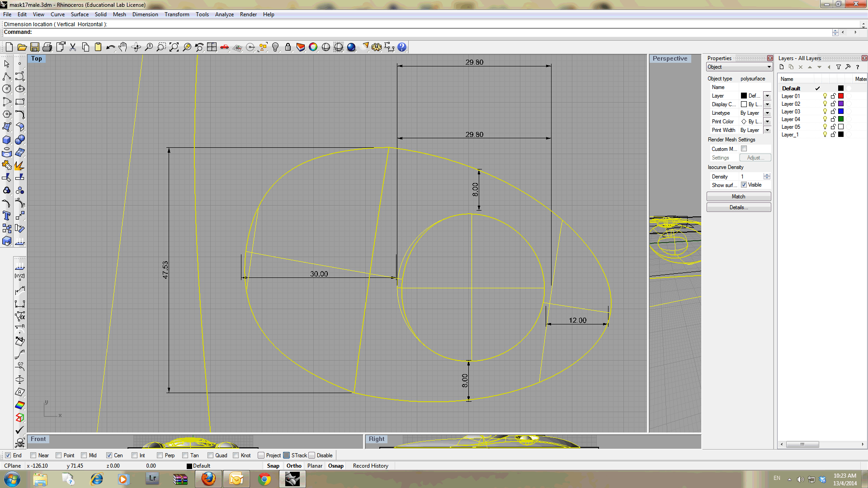
Task: Toggle visibility of Layer 03
Action: coord(825,111)
